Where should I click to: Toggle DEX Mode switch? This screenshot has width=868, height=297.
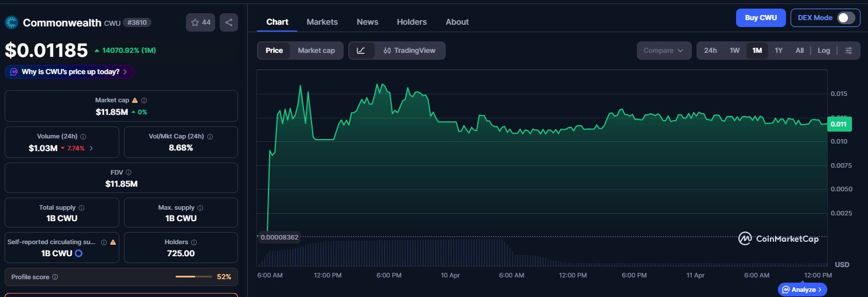tap(846, 18)
